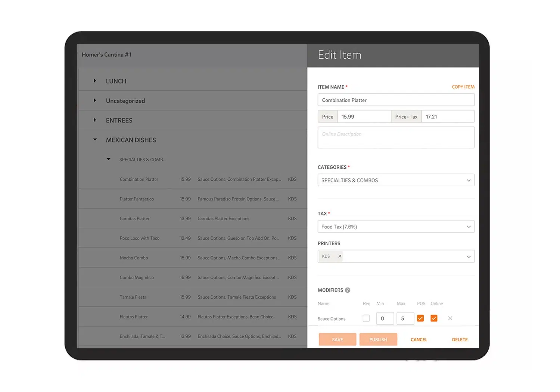Open the Printers dropdown arrow
Screen dimensions: 560x392
(469, 256)
